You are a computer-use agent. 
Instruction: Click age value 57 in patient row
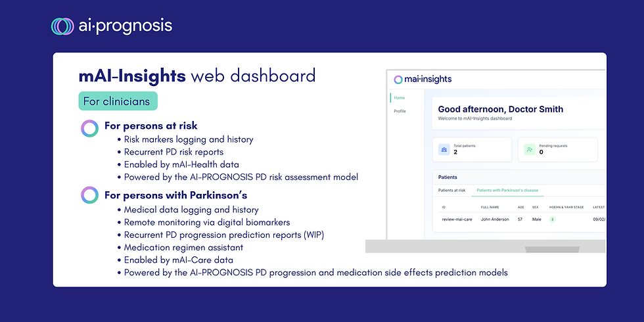(x=520, y=219)
